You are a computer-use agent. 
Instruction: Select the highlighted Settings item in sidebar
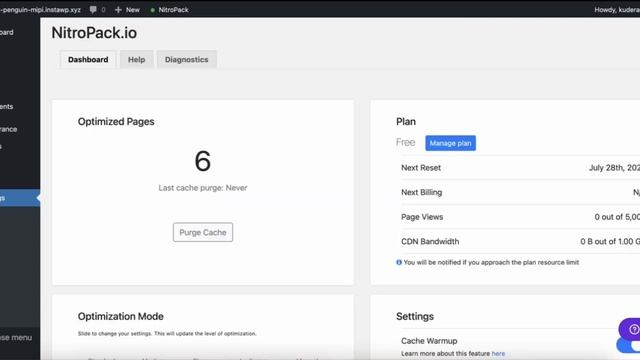20,198
